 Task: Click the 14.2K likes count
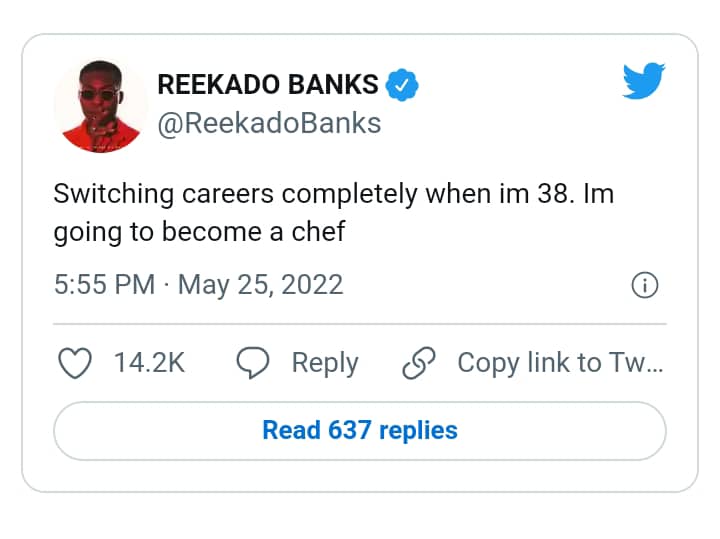pyautogui.click(x=149, y=363)
